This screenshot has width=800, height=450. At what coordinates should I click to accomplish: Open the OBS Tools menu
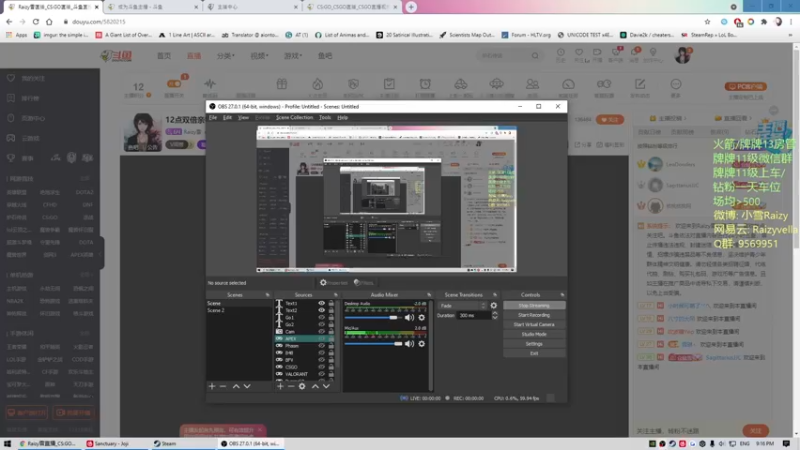tap(325, 117)
